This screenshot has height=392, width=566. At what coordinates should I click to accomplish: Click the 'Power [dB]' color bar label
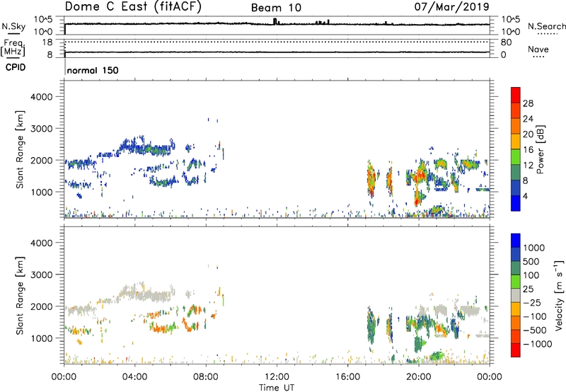click(x=541, y=149)
